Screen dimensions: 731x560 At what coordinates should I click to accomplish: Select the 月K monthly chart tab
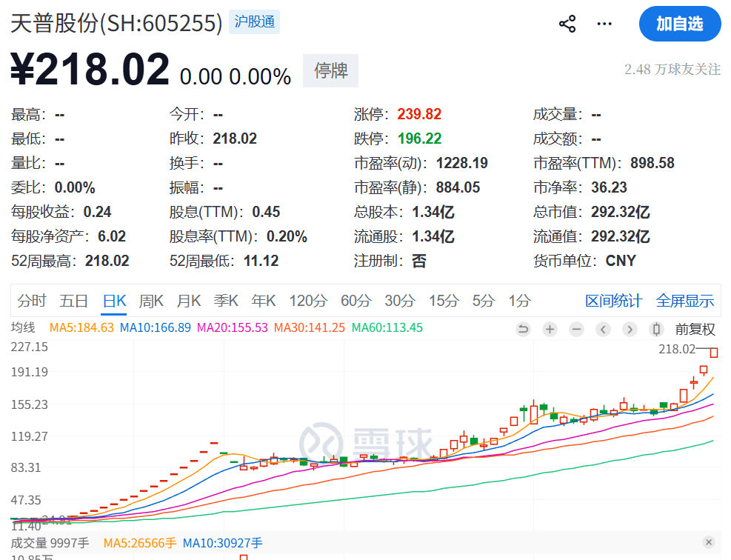coord(189,301)
